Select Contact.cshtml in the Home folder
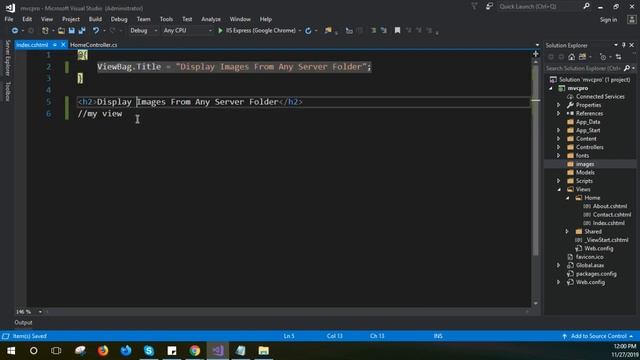640x360 pixels. pyautogui.click(x=612, y=215)
